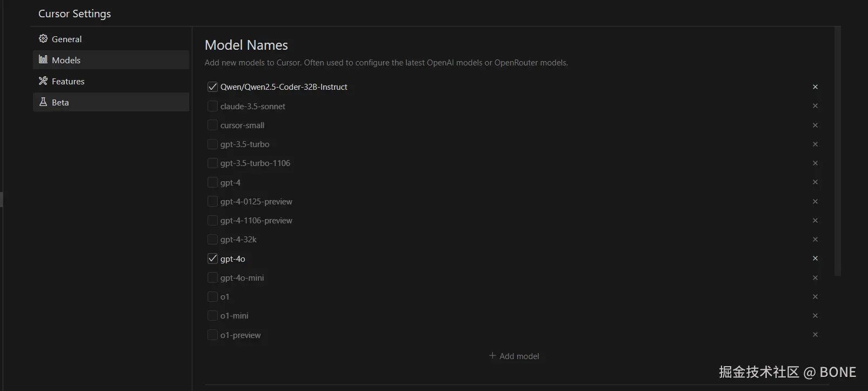This screenshot has height=391, width=868.
Task: Click the X icon next to o1-mini
Action: pos(815,316)
